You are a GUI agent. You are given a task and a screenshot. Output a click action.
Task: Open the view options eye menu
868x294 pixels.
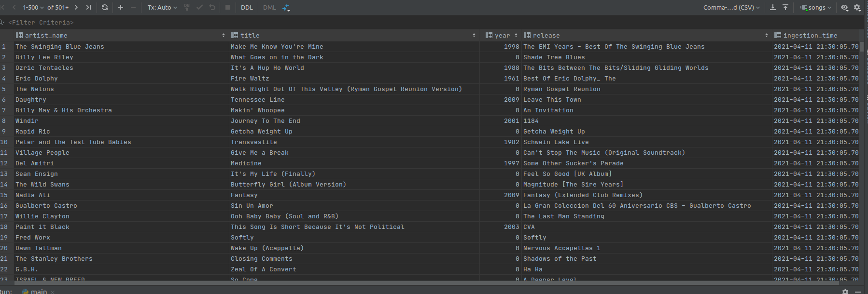tap(844, 7)
